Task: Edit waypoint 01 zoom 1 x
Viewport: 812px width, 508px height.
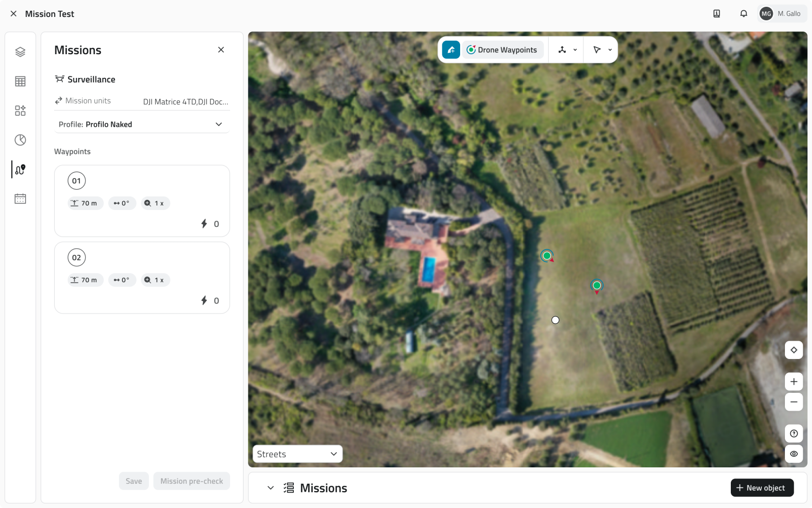Action: click(x=155, y=203)
